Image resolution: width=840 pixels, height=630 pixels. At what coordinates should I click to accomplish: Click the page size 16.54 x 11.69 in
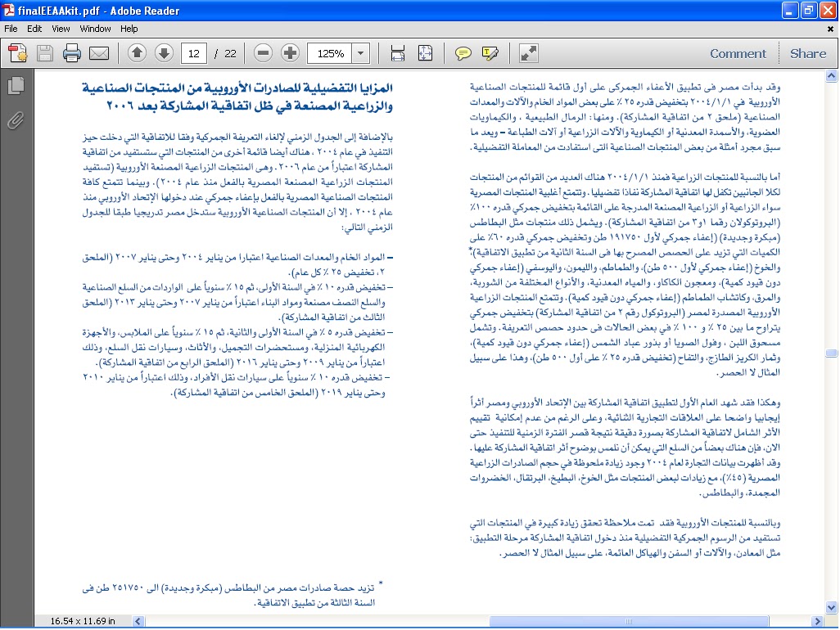tap(83, 621)
